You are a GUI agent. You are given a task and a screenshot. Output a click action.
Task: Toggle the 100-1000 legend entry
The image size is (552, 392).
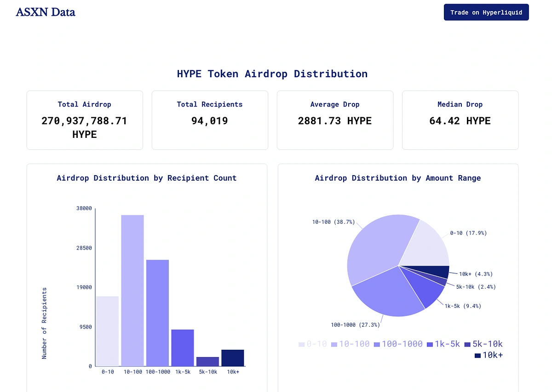tap(398, 344)
